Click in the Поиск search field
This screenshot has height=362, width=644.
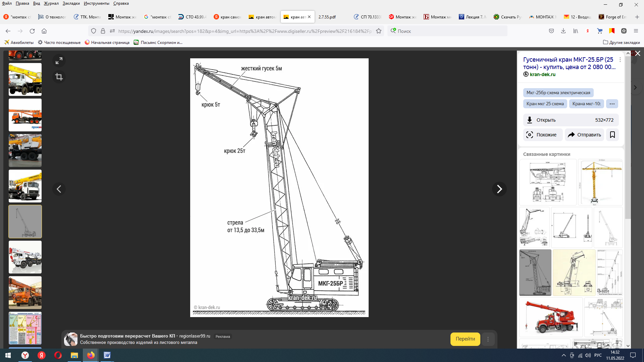pos(447,31)
